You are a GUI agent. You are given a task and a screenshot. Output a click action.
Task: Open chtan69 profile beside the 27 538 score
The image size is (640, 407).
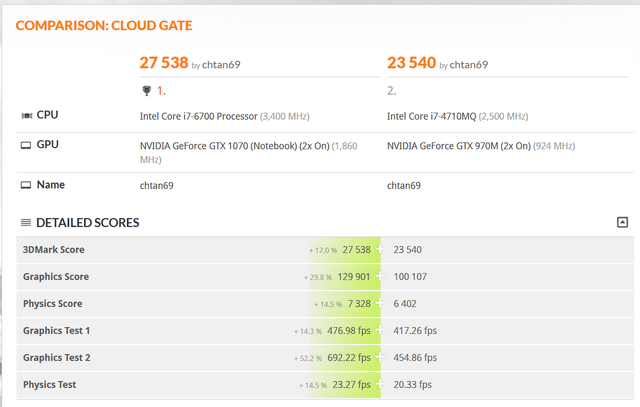tap(221, 65)
